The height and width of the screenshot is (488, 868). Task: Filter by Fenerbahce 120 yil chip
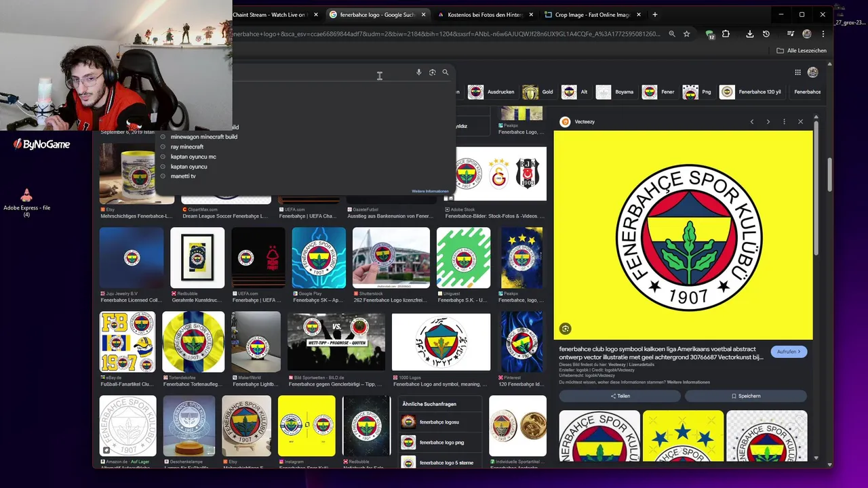751,92
